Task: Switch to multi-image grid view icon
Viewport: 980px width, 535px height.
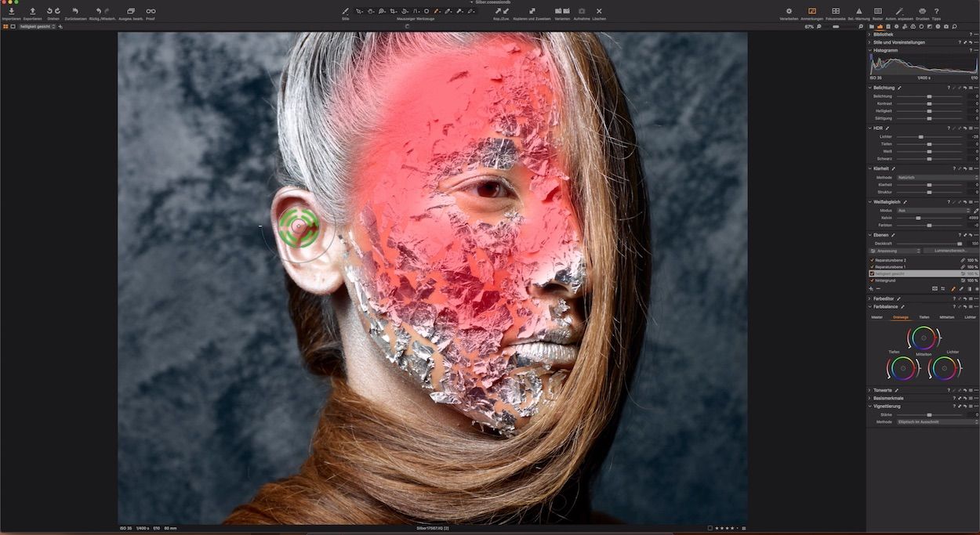Action: pos(5,27)
